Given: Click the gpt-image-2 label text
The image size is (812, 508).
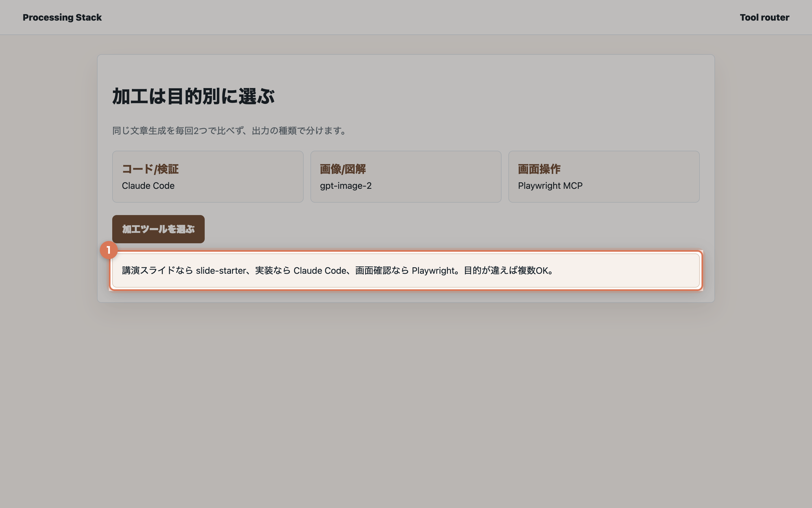Looking at the screenshot, I should pyautogui.click(x=346, y=186).
